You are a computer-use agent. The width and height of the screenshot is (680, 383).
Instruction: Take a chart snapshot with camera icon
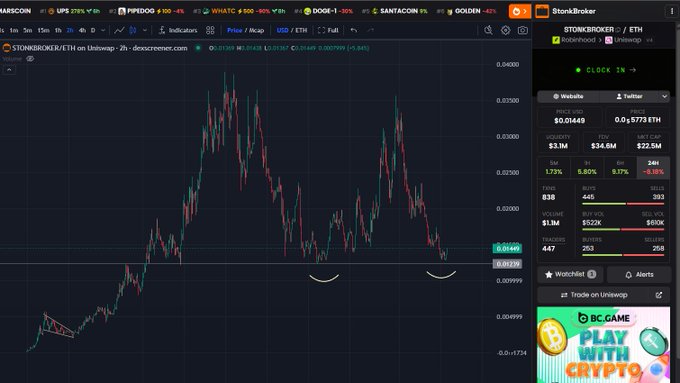click(523, 30)
